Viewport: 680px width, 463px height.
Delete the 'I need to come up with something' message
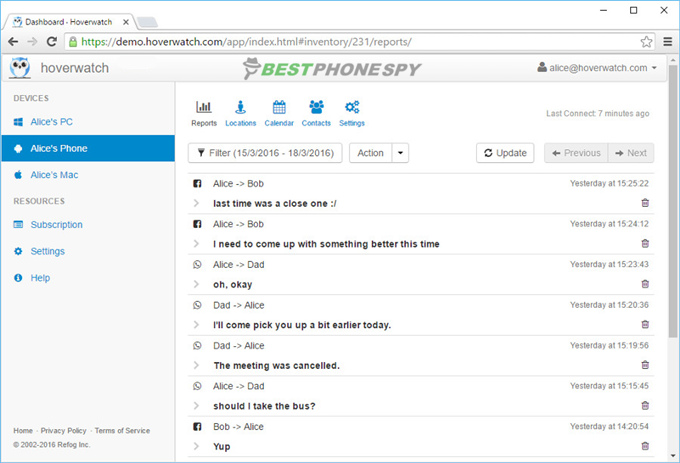(645, 243)
